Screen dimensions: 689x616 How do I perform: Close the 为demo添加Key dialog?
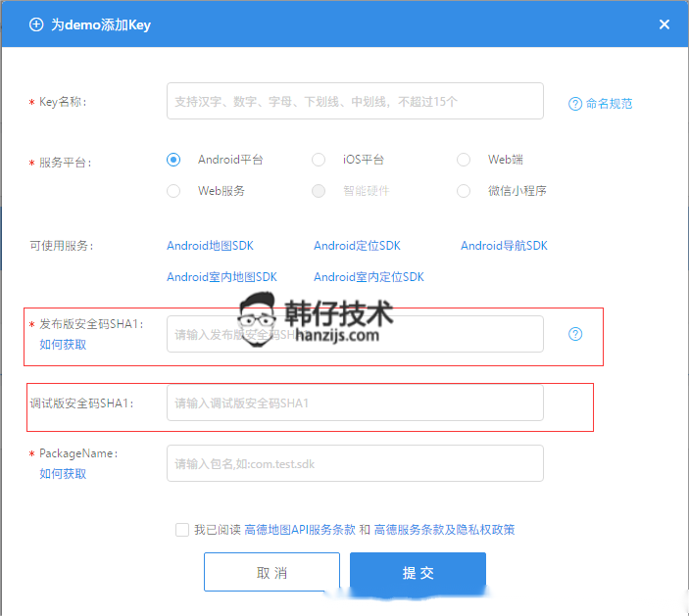point(664,24)
